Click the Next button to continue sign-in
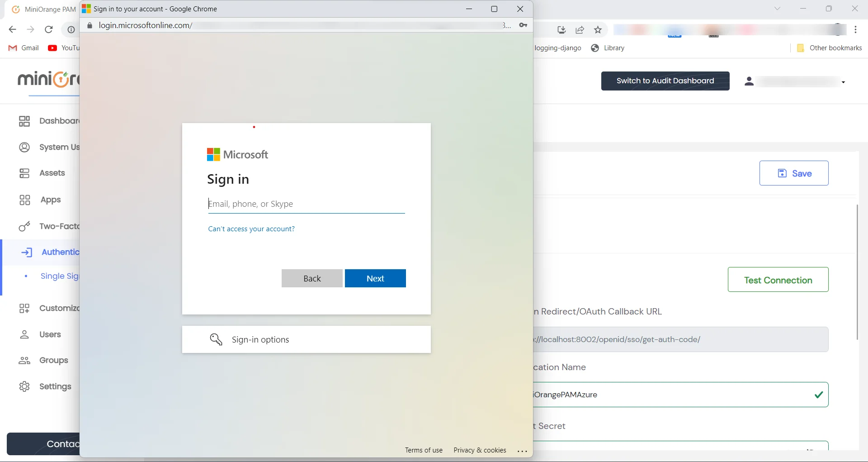The width and height of the screenshot is (868, 462). click(x=375, y=278)
